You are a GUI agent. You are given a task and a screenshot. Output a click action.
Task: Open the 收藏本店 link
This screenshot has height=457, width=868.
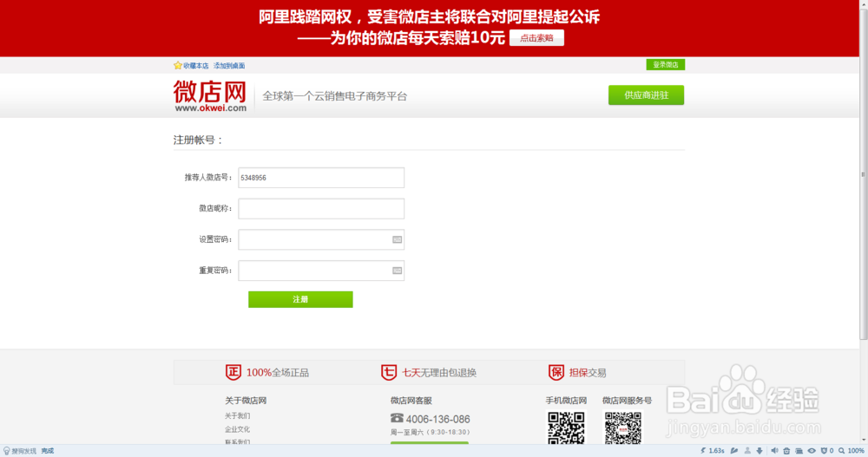click(x=196, y=66)
